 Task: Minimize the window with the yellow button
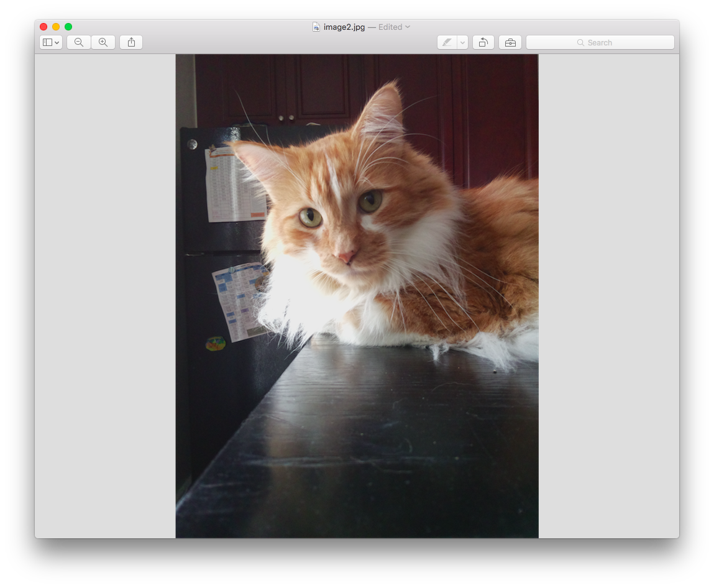pyautogui.click(x=55, y=27)
